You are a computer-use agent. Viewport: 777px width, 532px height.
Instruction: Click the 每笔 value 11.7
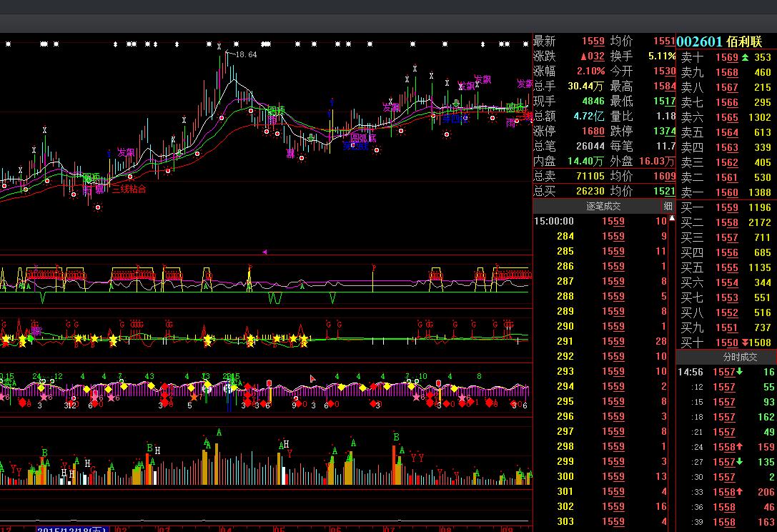(x=666, y=147)
